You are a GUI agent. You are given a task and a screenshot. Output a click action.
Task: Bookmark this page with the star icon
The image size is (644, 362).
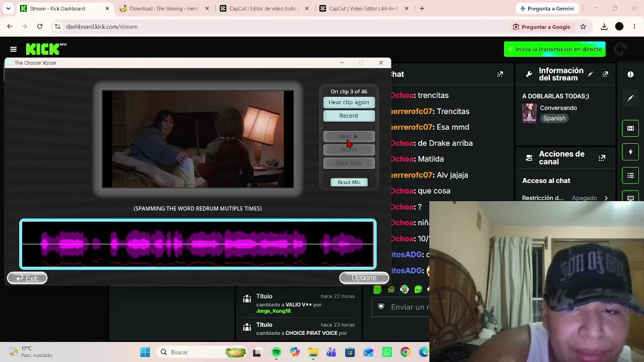pyautogui.click(x=583, y=27)
